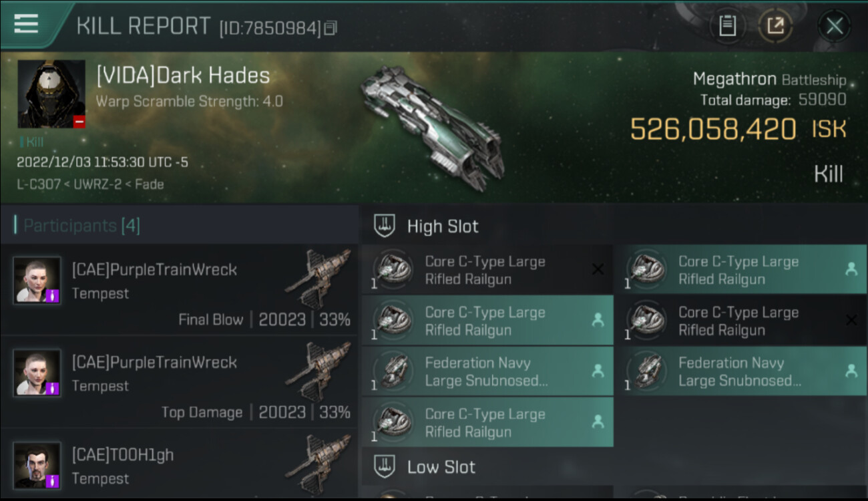Select the bottom Core C-Type Railgun module

(x=487, y=422)
